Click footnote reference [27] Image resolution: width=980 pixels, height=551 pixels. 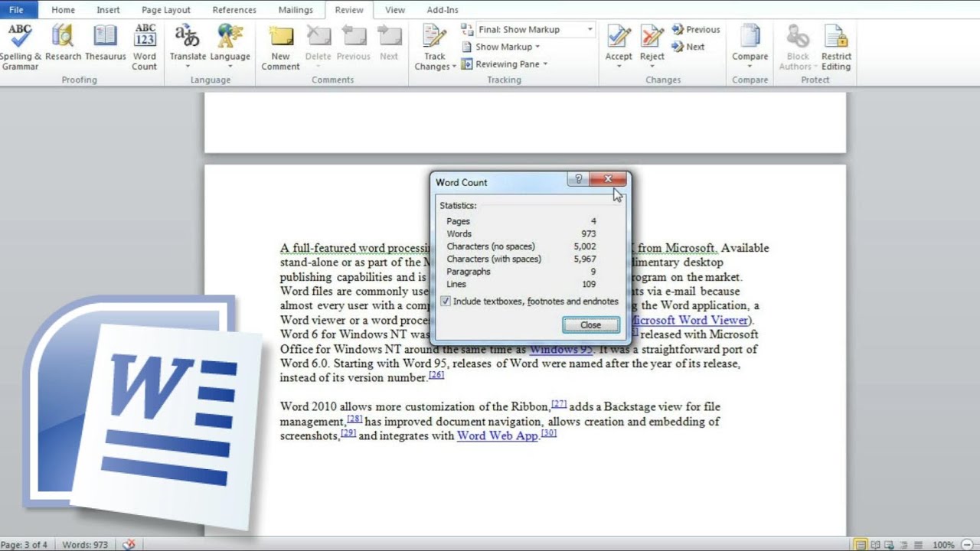click(x=559, y=404)
